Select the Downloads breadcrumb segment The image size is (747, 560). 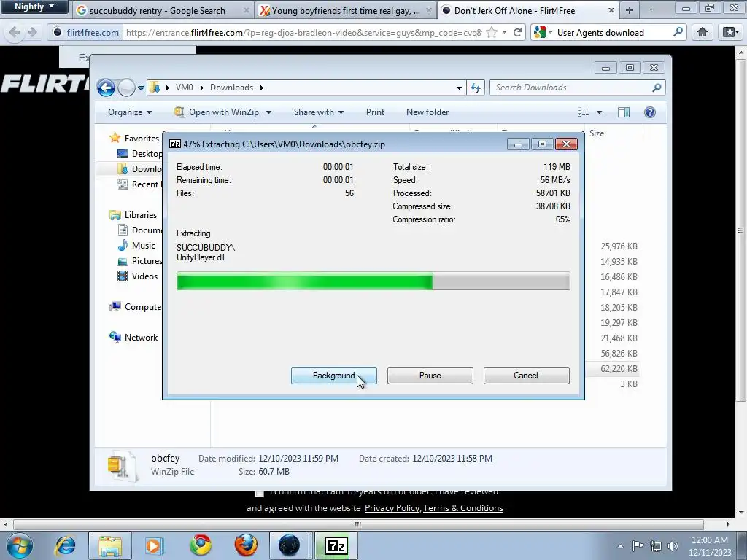point(231,87)
